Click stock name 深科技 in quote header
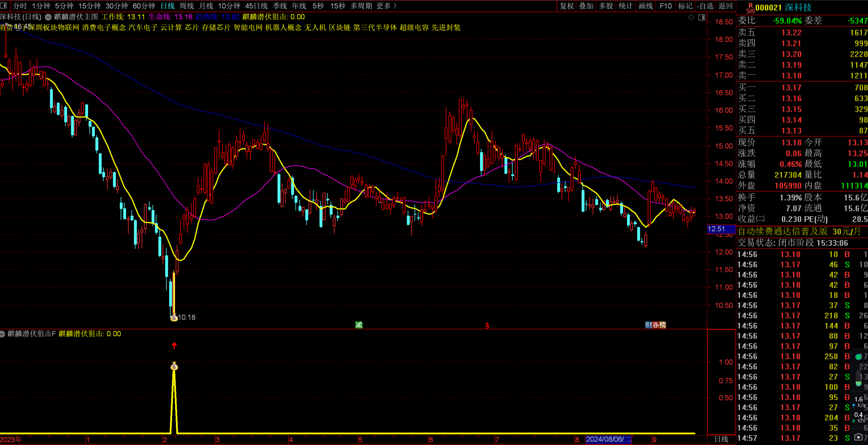The width and height of the screenshot is (868, 445). click(x=798, y=8)
